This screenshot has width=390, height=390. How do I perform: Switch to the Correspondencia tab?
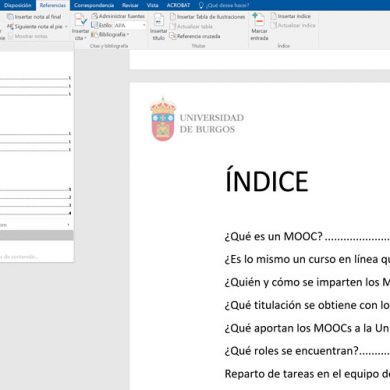(x=94, y=5)
